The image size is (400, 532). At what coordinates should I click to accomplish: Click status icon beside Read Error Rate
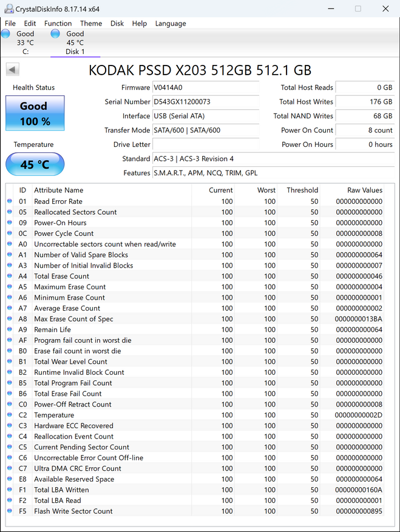point(9,201)
